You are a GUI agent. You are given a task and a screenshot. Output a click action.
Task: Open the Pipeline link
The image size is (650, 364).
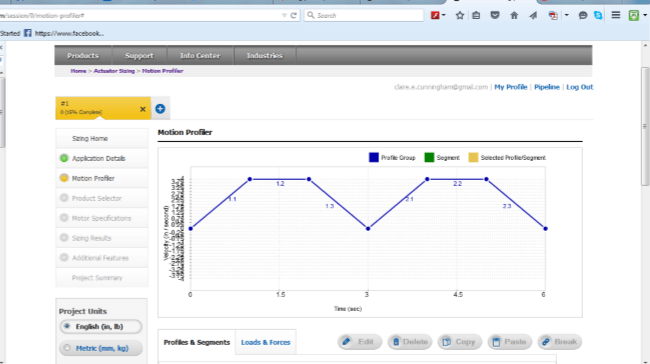coord(546,87)
